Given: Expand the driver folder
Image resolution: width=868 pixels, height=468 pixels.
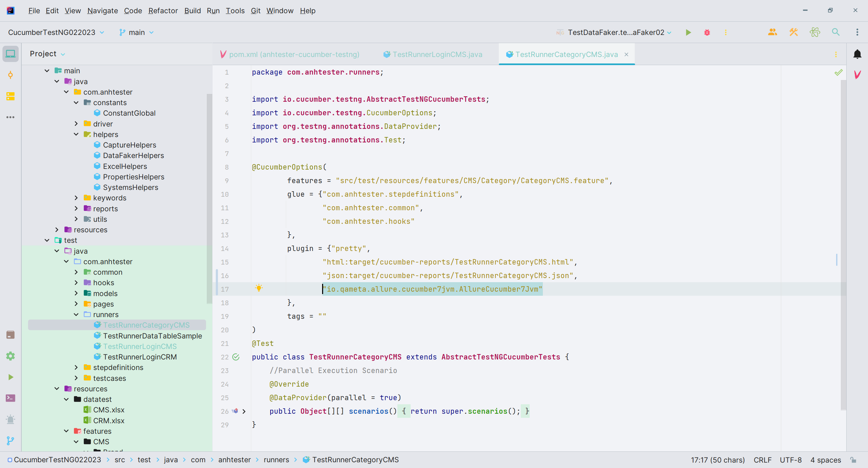Looking at the screenshot, I should pos(76,124).
